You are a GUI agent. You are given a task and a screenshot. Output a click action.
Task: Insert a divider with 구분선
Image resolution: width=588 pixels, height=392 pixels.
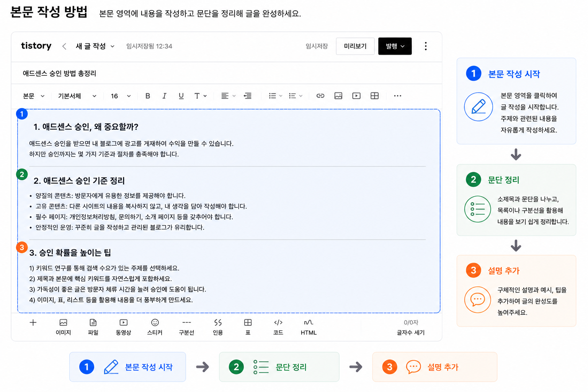coord(186,327)
